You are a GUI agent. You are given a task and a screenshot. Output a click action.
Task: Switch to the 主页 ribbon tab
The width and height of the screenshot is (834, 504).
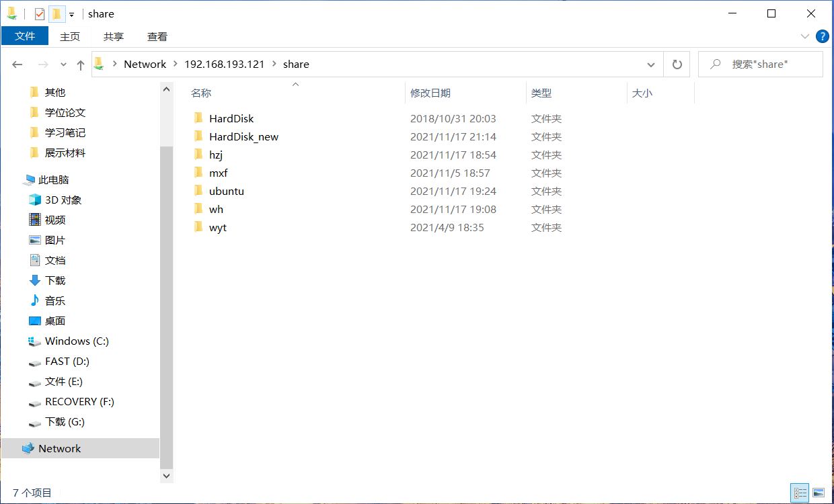(x=70, y=36)
